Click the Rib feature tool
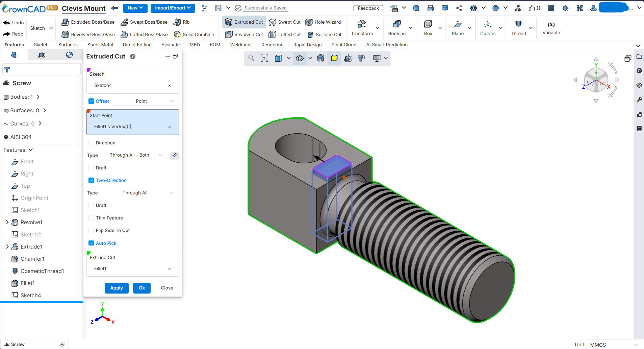Image resolution: width=644 pixels, height=349 pixels. click(182, 22)
